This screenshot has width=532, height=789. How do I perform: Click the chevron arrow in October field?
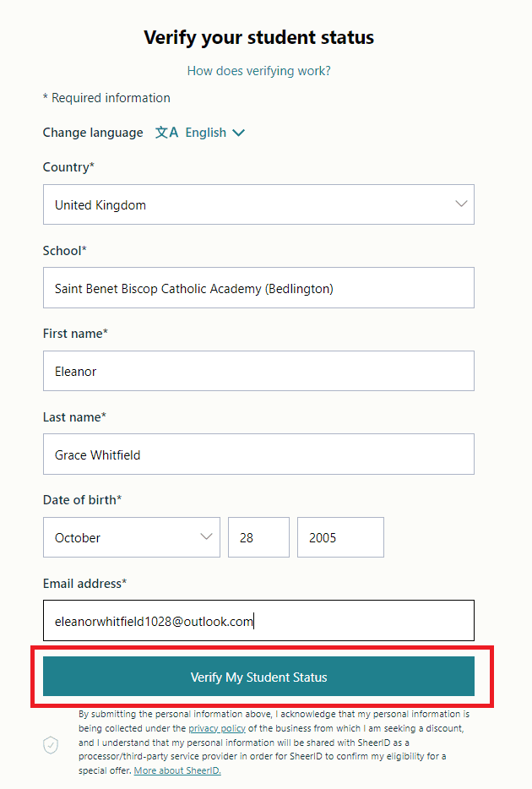[x=206, y=537]
